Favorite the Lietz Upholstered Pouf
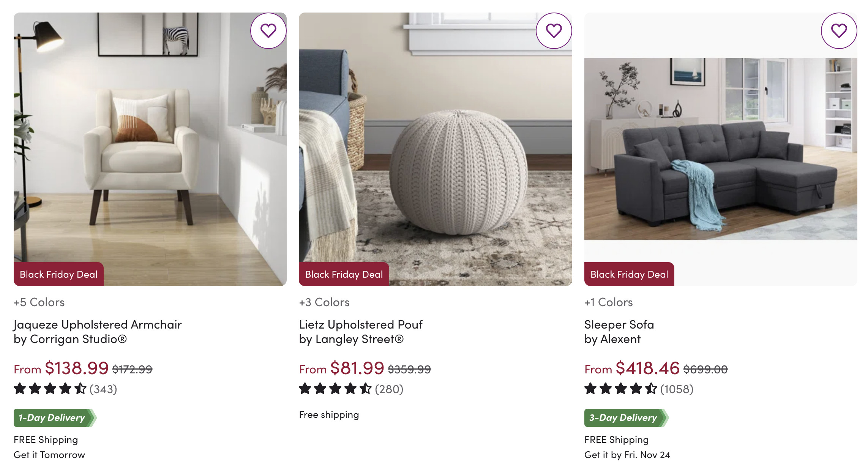The width and height of the screenshot is (868, 471). tap(554, 31)
